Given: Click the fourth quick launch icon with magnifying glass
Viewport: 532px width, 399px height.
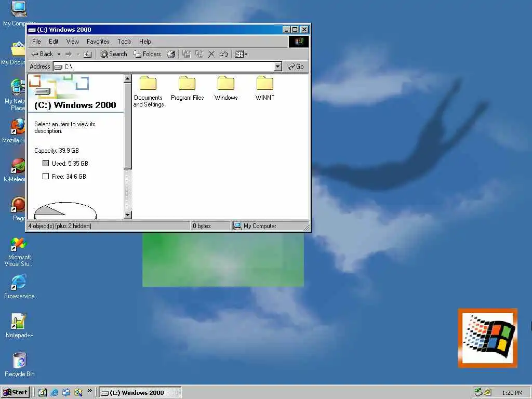Looking at the screenshot, I should coord(78,392).
